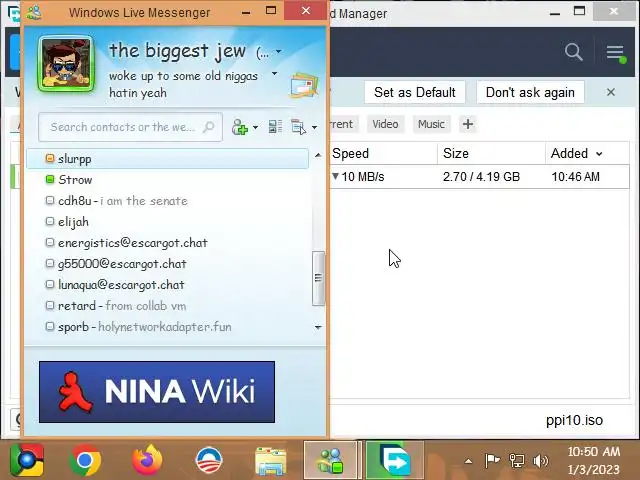Click the magnifier icon in contact search
This screenshot has height=480, width=640.
(209, 127)
